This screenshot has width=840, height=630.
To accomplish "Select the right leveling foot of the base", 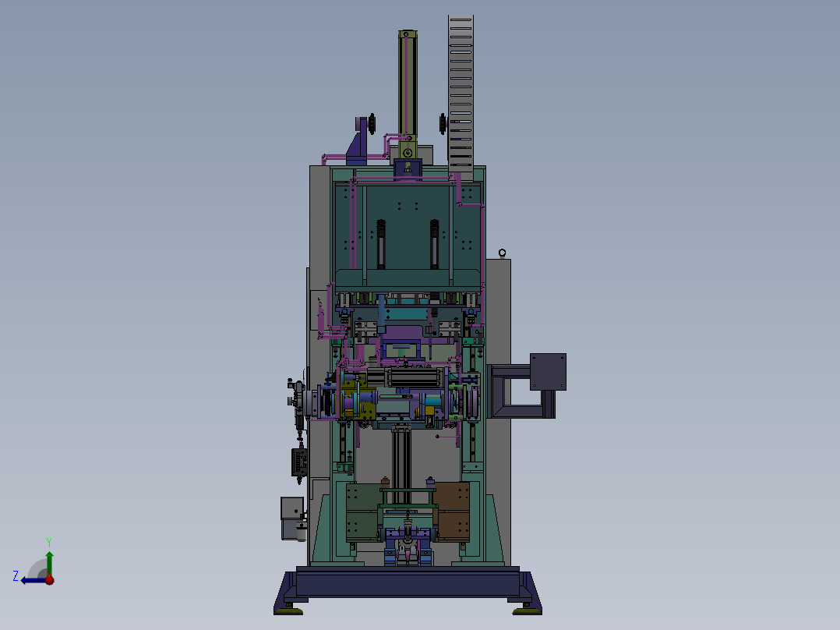I will coord(525,610).
